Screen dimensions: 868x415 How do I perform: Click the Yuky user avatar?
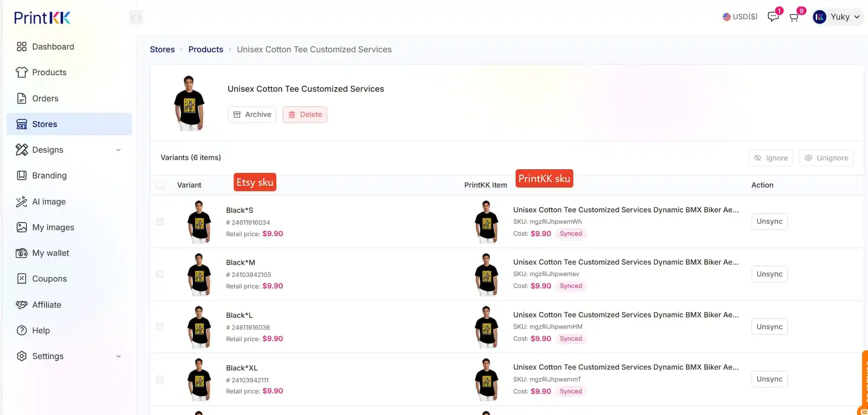819,17
